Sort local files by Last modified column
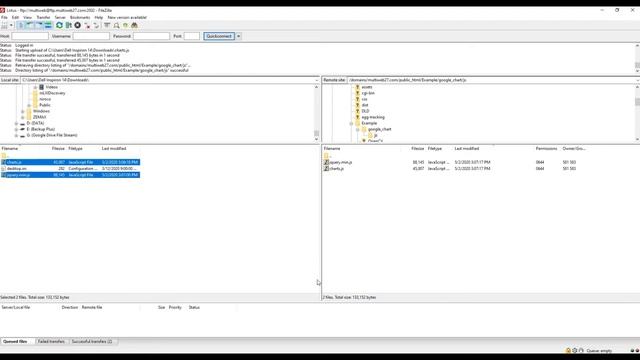The height and width of the screenshot is (360, 640). tap(114, 149)
